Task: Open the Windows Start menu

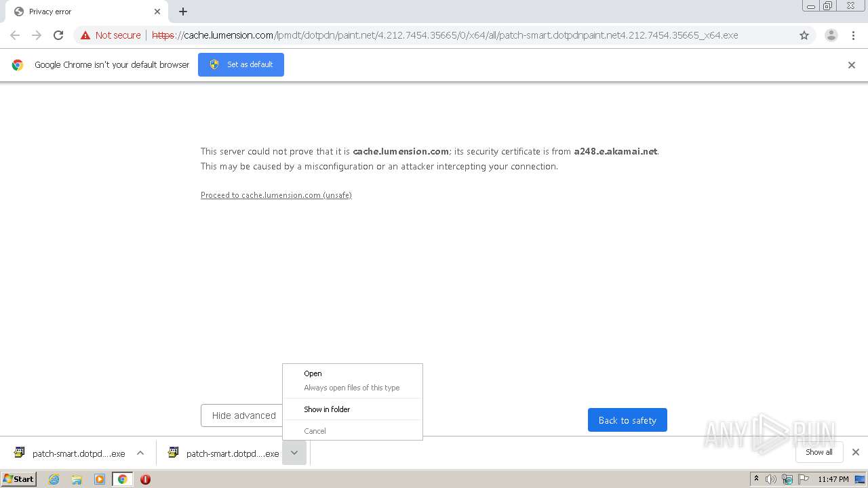Action: [19, 479]
